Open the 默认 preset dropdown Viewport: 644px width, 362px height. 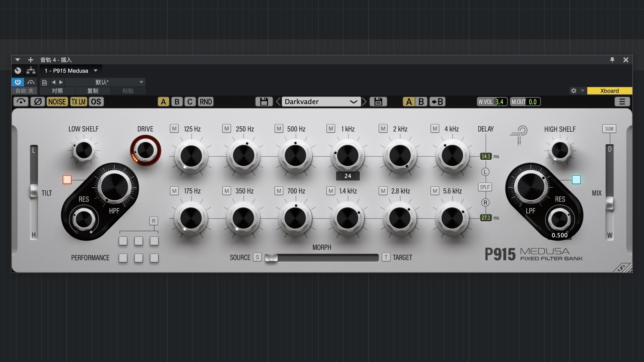click(141, 82)
